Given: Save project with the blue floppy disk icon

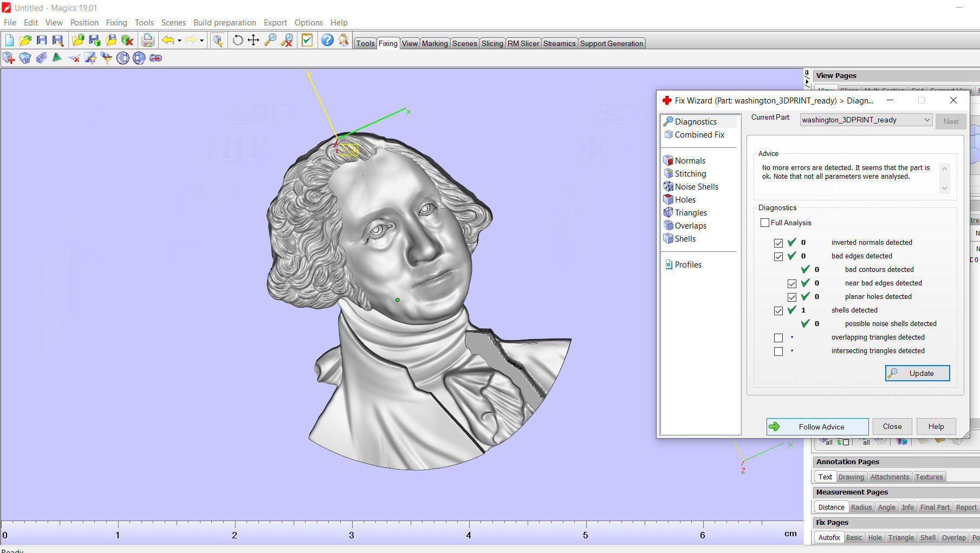Looking at the screenshot, I should pyautogui.click(x=41, y=40).
